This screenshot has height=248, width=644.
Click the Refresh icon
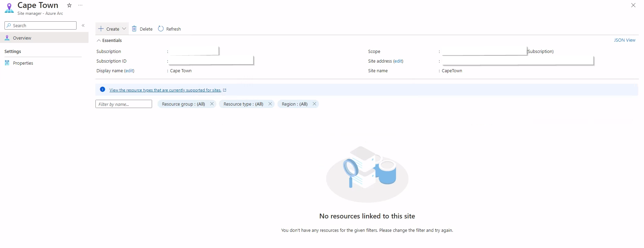coord(161,29)
